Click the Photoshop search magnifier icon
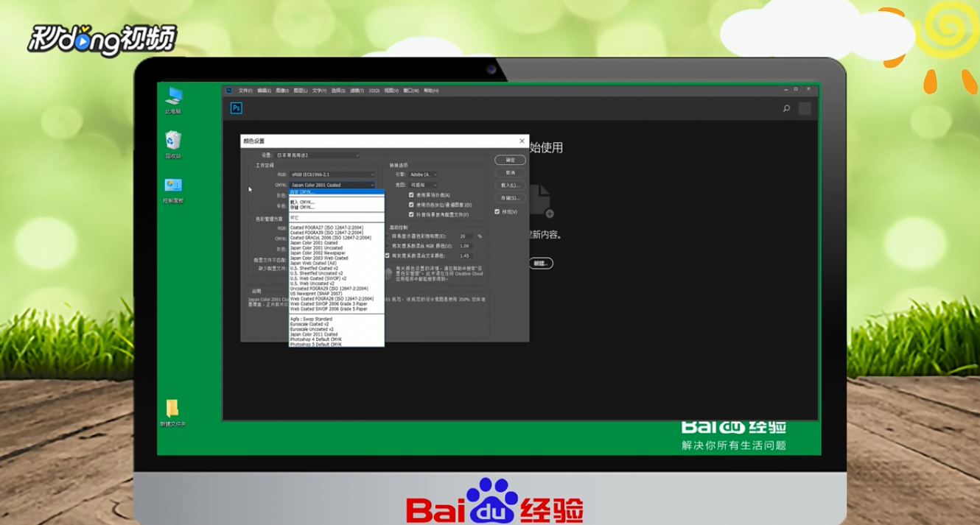This screenshot has width=980, height=525. [x=786, y=108]
